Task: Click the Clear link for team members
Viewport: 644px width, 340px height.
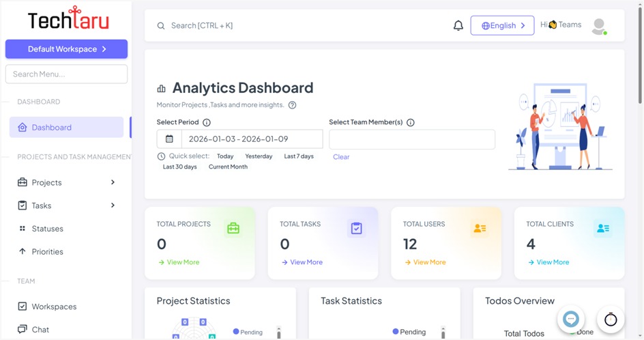Action: [341, 157]
